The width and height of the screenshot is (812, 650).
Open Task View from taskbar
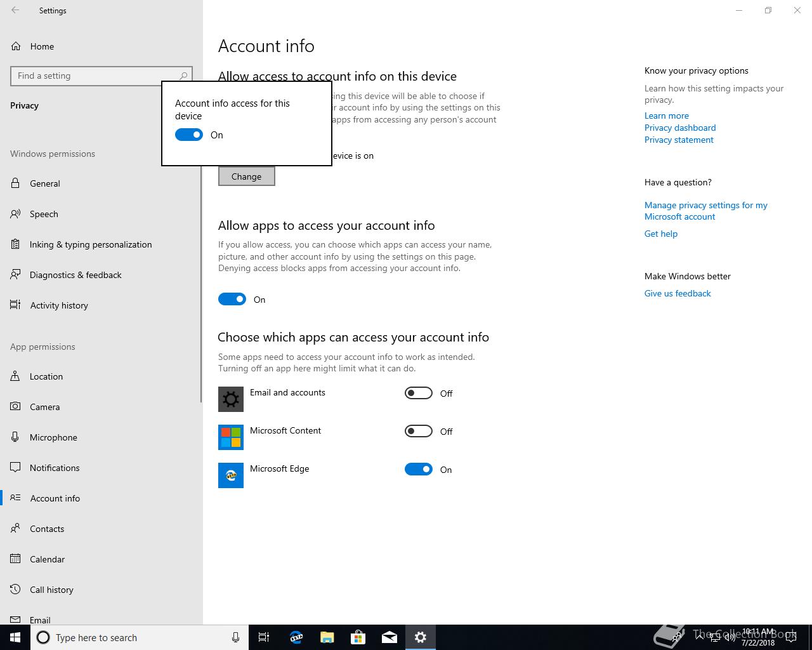click(x=264, y=637)
